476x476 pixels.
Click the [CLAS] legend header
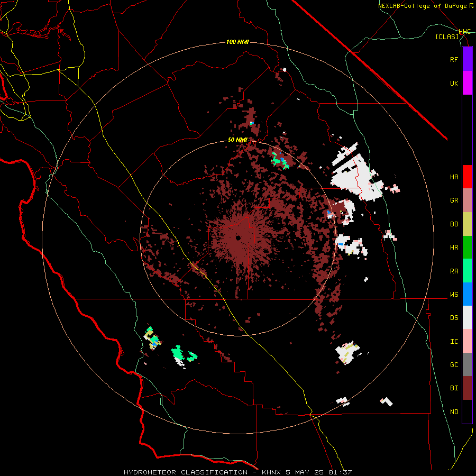click(x=447, y=36)
